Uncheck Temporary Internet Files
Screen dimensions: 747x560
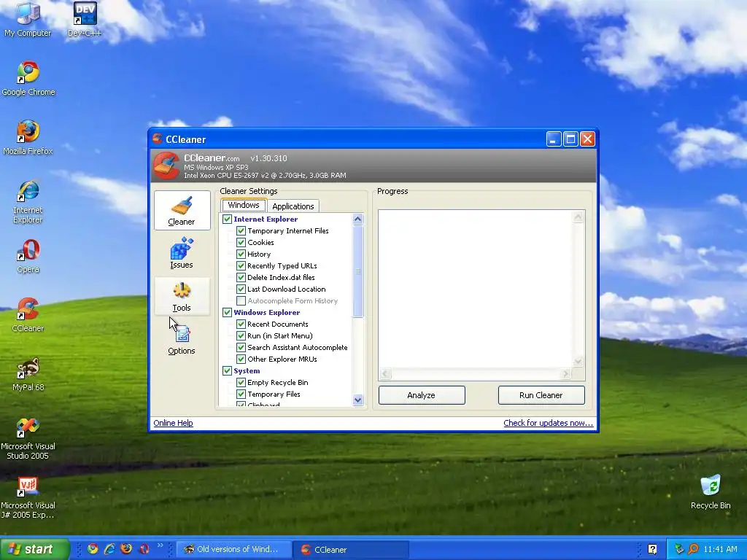pyautogui.click(x=241, y=230)
